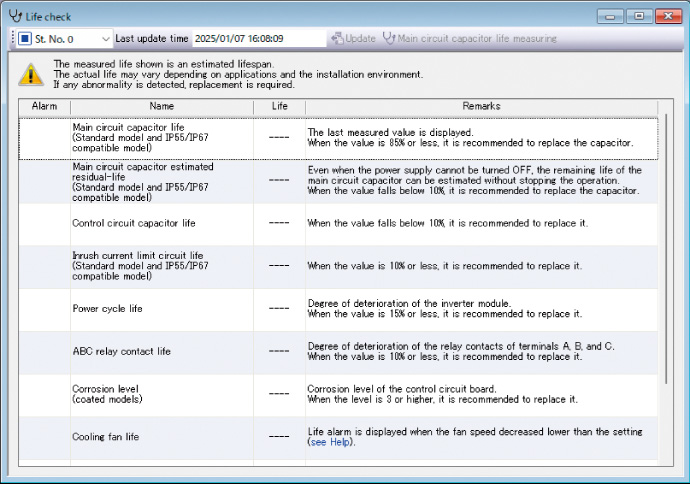Select the 'ABC relay contact life' row
Image resolution: width=690 pixels, height=484 pixels.
tap(338, 352)
